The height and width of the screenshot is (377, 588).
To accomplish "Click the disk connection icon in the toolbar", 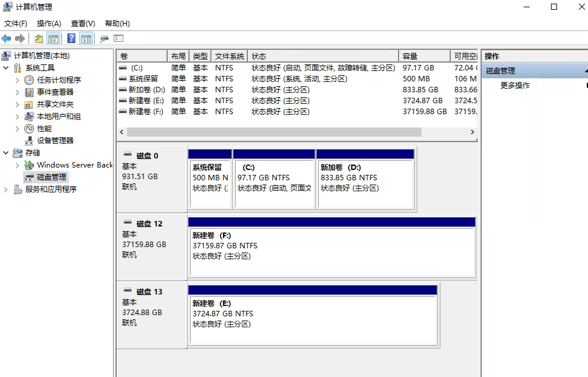I will pyautogui.click(x=104, y=39).
